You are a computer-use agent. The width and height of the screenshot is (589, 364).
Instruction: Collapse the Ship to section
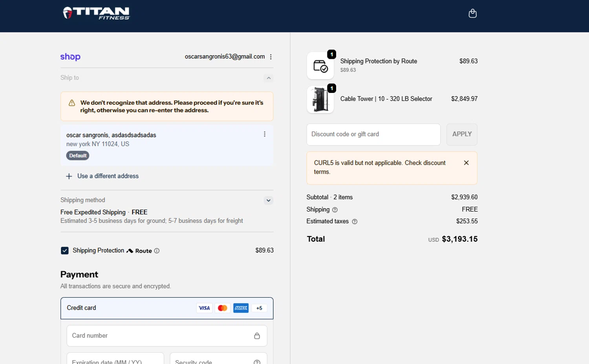click(269, 78)
